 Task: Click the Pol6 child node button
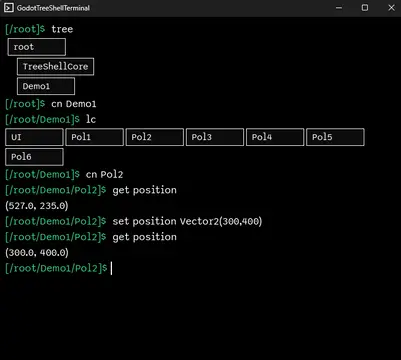coord(34,157)
